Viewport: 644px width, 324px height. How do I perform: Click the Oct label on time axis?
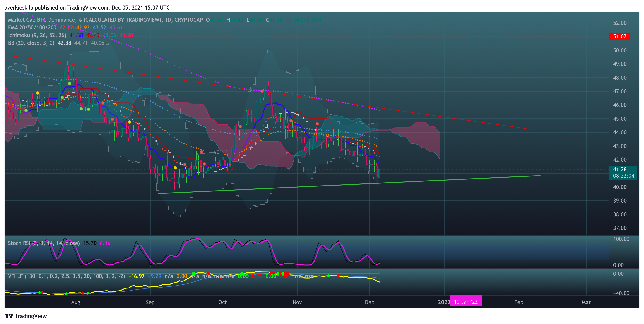tap(223, 302)
